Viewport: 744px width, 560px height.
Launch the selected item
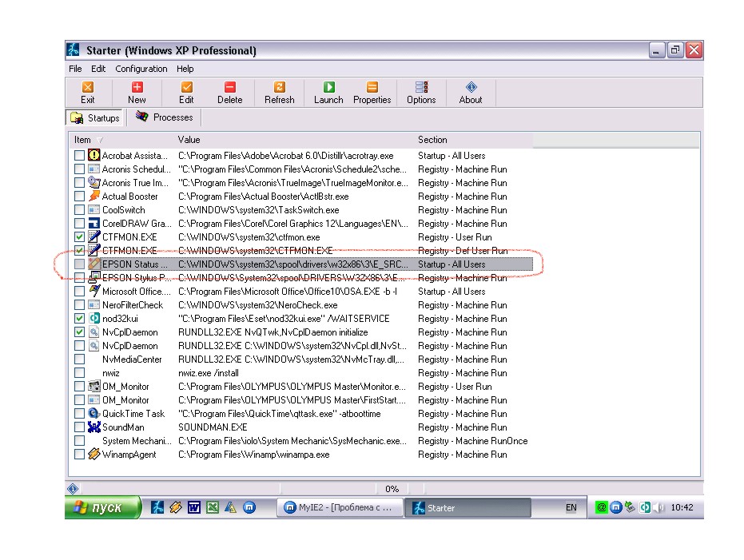[328, 87]
